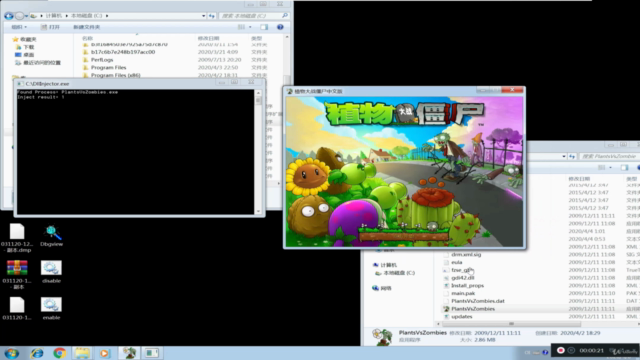Open the view options dropdown arrow in C: drive Explorer
Image resolution: width=640 pixels, height=360 pixels.
(x=250, y=27)
